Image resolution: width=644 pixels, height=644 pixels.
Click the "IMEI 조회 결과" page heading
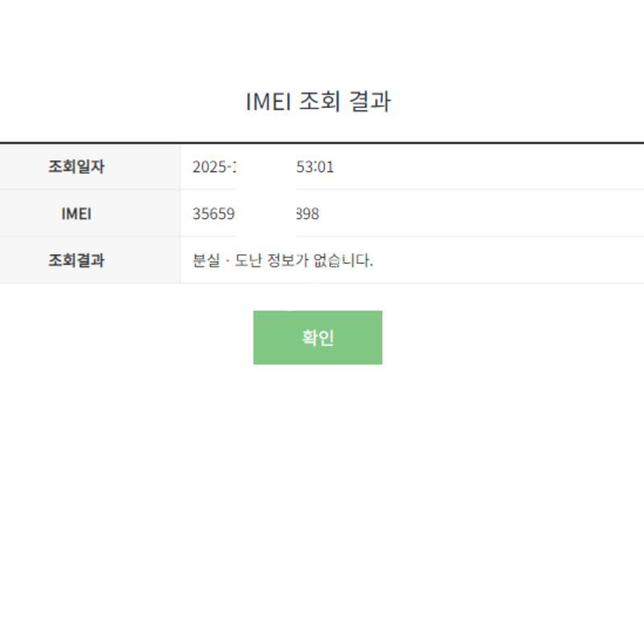tap(318, 102)
